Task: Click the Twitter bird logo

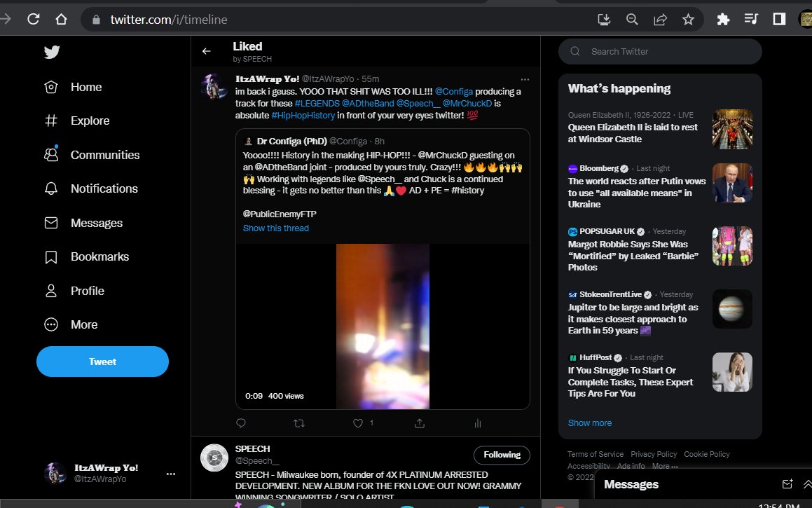Action: [x=52, y=52]
